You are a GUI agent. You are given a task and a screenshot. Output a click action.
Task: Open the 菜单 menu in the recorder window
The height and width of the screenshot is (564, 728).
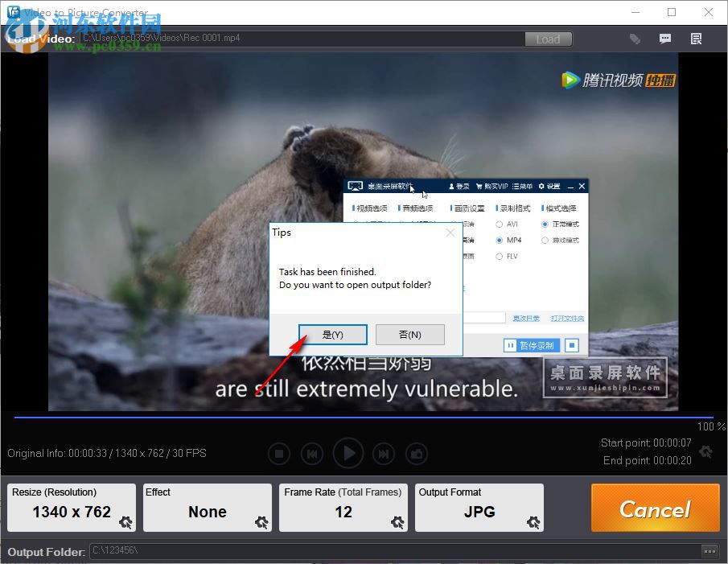click(524, 186)
